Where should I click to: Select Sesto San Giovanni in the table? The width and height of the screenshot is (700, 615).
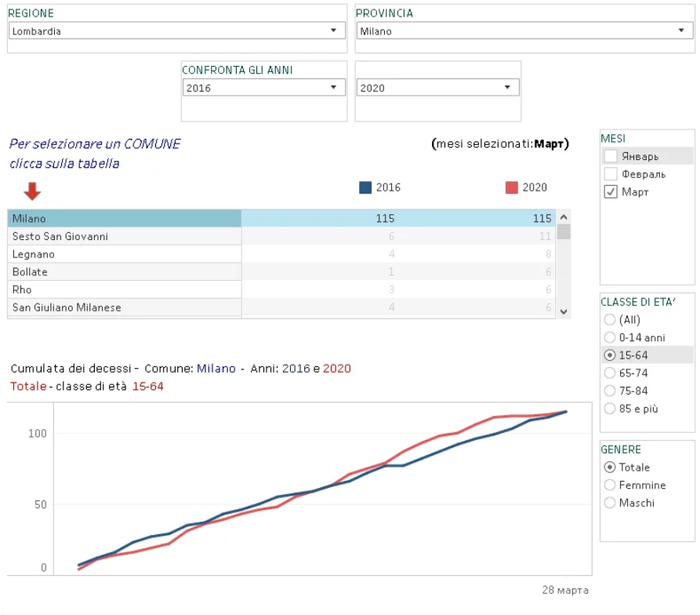pos(60,236)
